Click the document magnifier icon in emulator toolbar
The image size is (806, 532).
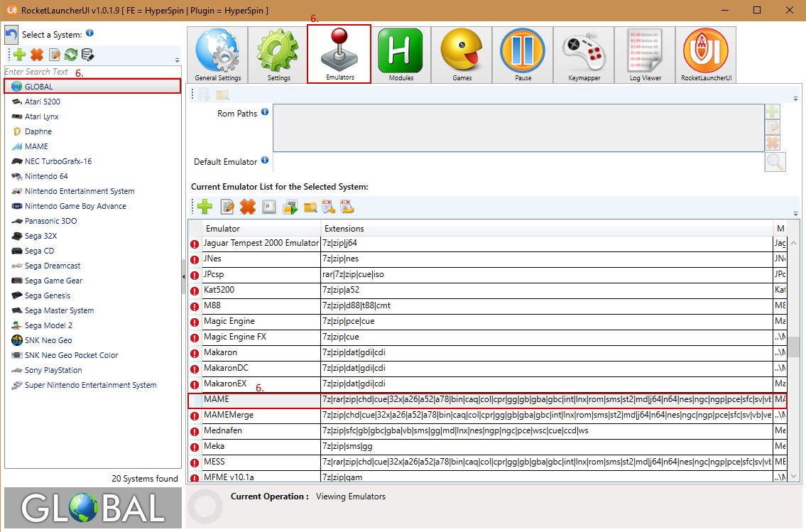(x=329, y=207)
